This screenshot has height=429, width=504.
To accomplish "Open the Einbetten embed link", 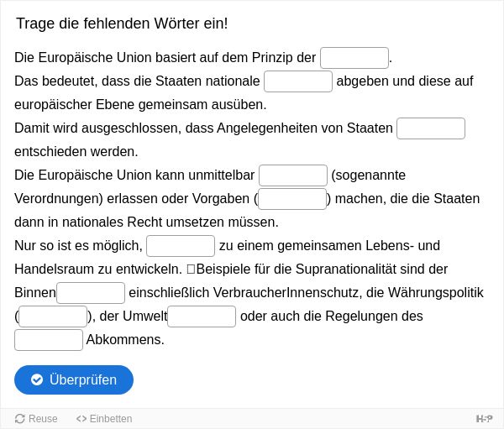I will coord(104,419).
